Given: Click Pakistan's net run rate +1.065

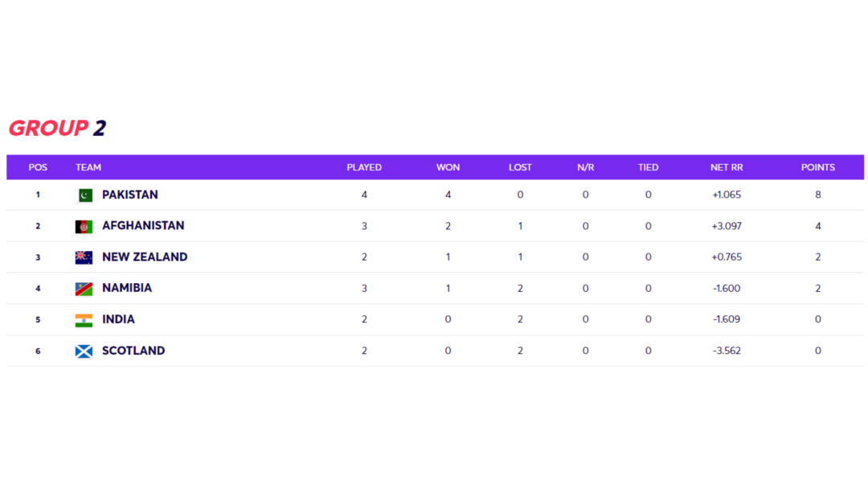Looking at the screenshot, I should [x=727, y=195].
